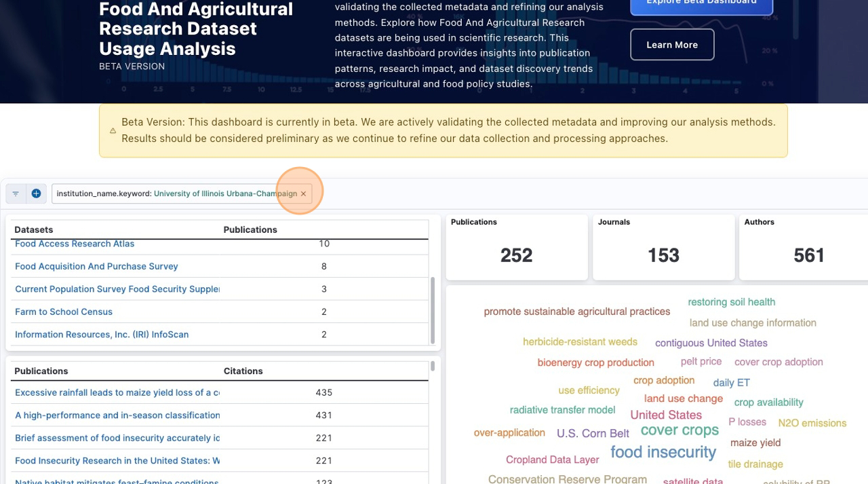The width and height of the screenshot is (868, 484).
Task: Open the institution_name.keyword filter pill
Action: pyautogui.click(x=177, y=193)
